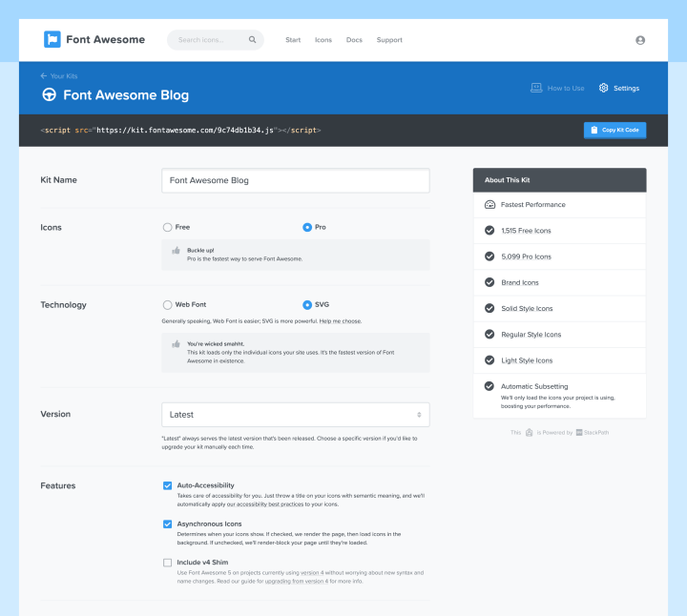Open the user account avatar icon
The height and width of the screenshot is (616, 687).
click(640, 40)
